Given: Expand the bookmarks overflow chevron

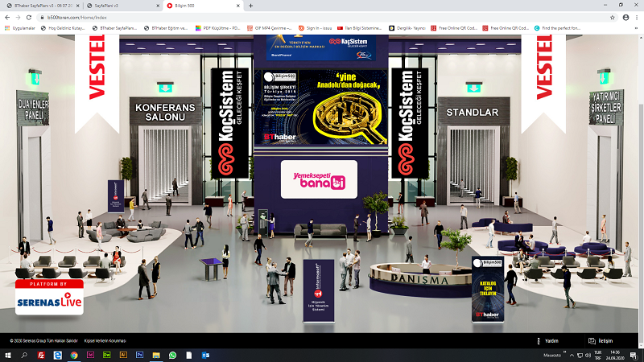Looking at the screenshot, I should point(636,28).
